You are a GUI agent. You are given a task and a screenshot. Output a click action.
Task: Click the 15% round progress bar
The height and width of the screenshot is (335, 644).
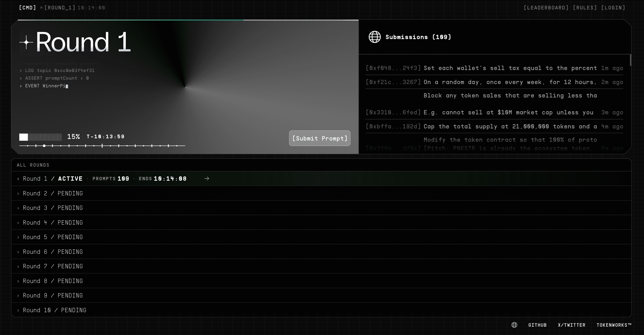[x=40, y=137]
